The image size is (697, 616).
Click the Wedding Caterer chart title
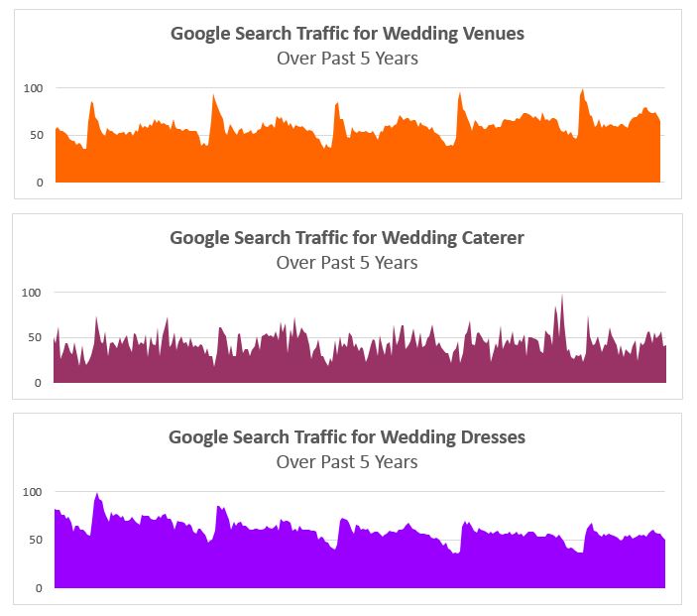(347, 238)
